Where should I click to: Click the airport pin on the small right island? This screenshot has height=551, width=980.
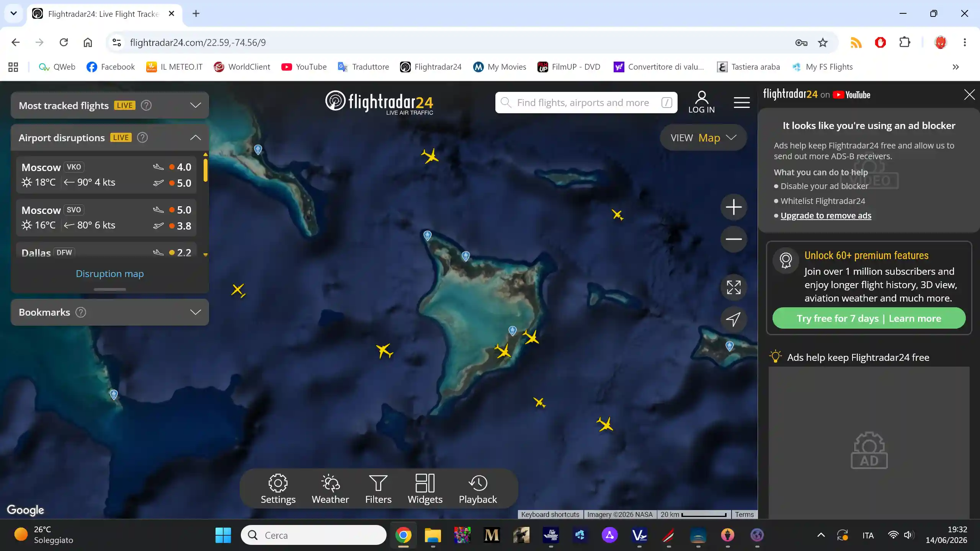coord(730,346)
